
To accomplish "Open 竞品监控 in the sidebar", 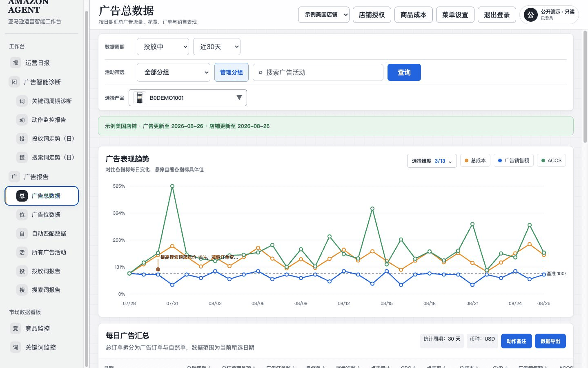I will pos(42,329).
